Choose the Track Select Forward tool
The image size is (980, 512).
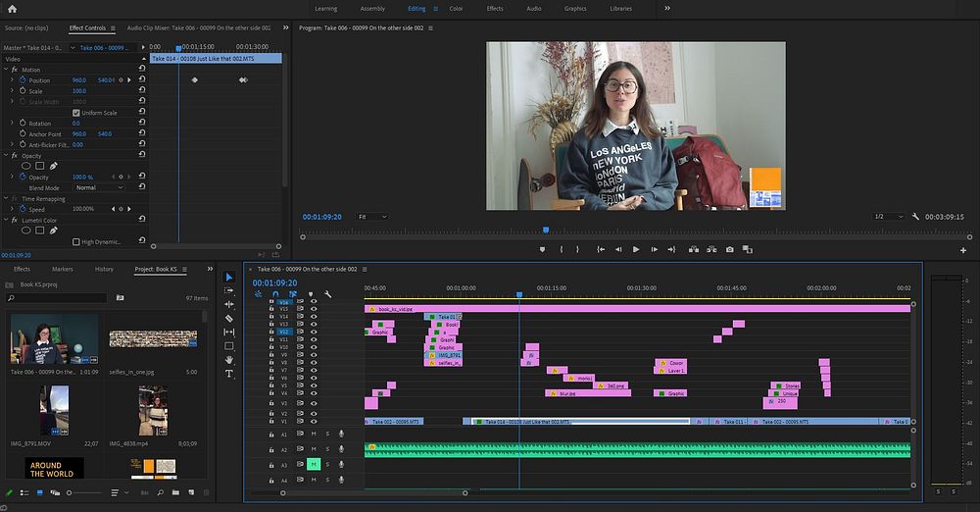229,291
